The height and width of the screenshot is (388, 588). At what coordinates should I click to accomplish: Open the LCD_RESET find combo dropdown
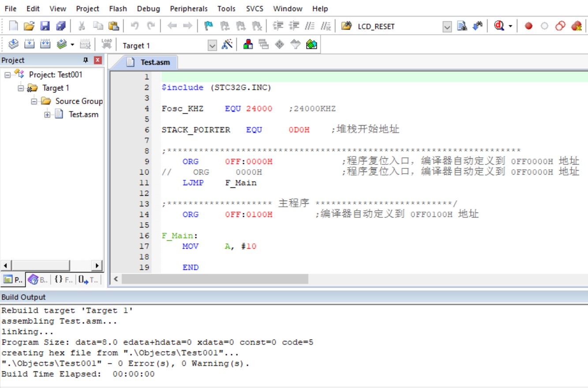click(x=447, y=27)
